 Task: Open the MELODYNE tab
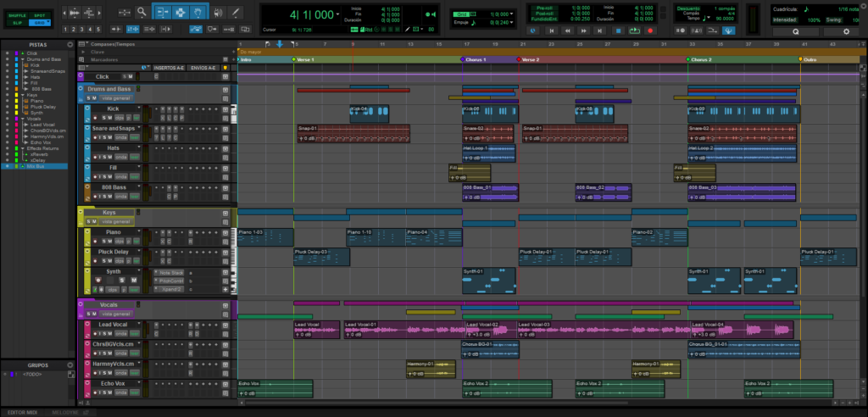click(65, 412)
